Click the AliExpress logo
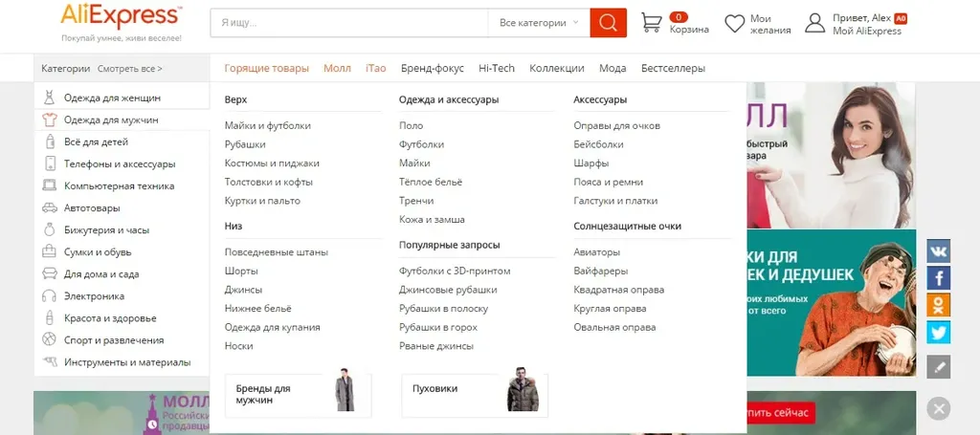Screen dimensions: 980x435 click(122, 17)
